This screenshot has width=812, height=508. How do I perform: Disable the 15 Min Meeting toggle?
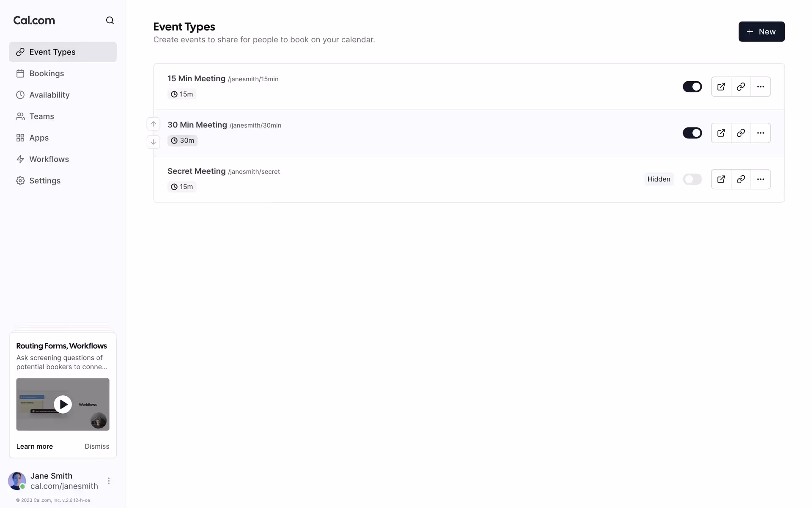(692, 87)
